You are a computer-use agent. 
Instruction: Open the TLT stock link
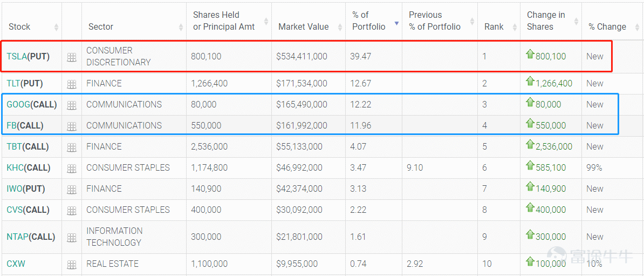click(13, 84)
